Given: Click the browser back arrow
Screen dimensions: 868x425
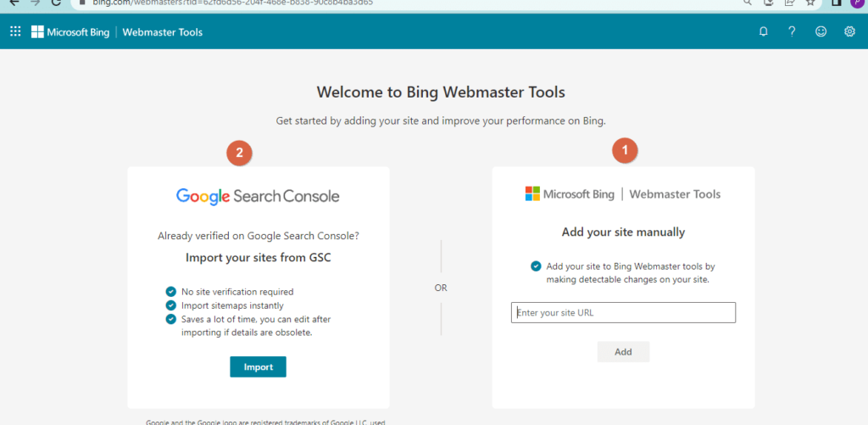Looking at the screenshot, I should point(14,3).
